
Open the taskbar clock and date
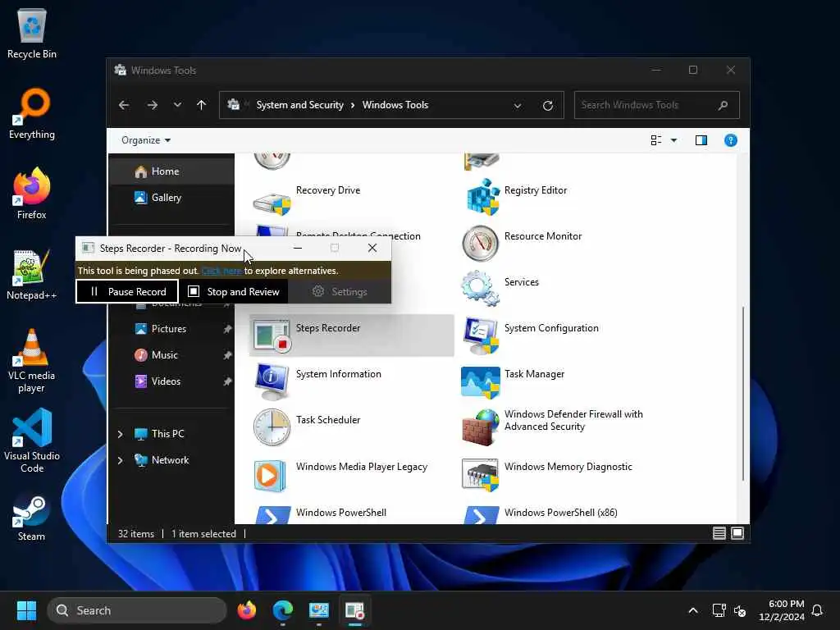[782, 610]
